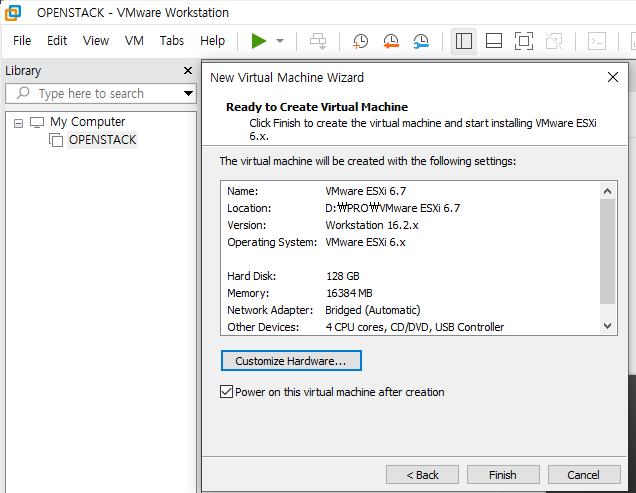
Task: Enter full screen mode icon
Action: click(524, 41)
